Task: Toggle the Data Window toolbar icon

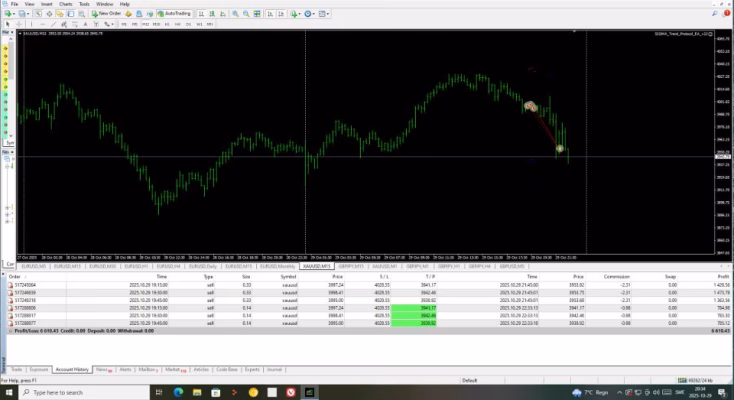Action: click(x=49, y=14)
